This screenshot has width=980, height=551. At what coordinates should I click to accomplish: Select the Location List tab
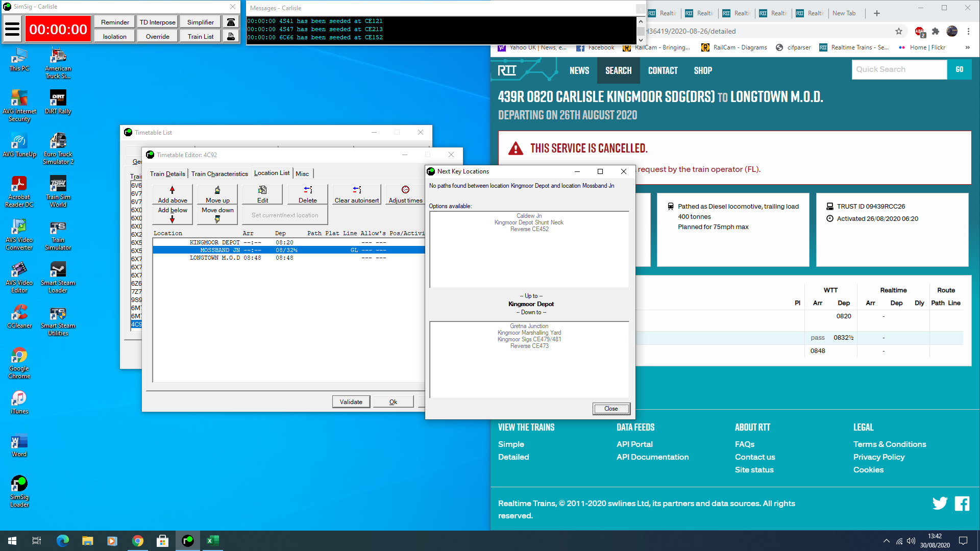(x=272, y=173)
